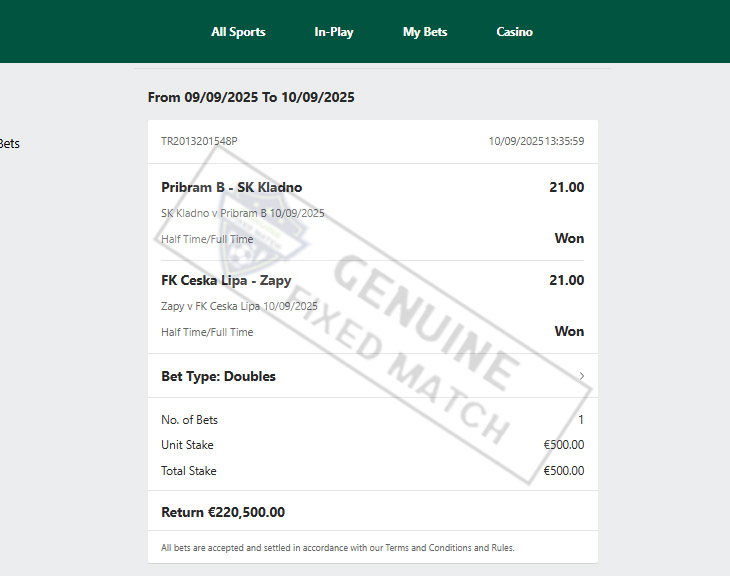Select bet reference TR2013201548P
Screen dimensions: 730x576
coord(199,141)
